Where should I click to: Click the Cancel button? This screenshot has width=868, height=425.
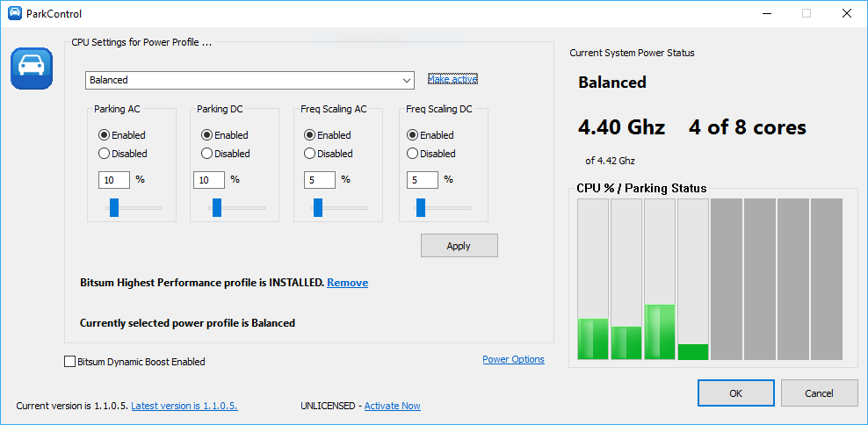point(820,393)
